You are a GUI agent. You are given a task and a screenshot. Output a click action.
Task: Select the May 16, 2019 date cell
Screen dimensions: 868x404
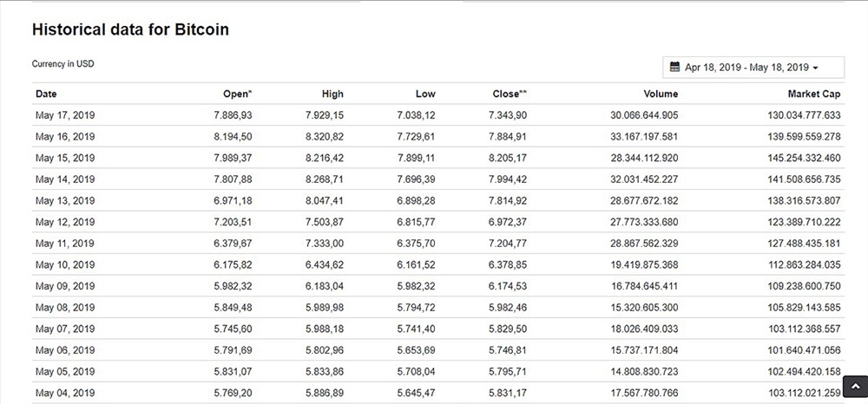click(65, 136)
